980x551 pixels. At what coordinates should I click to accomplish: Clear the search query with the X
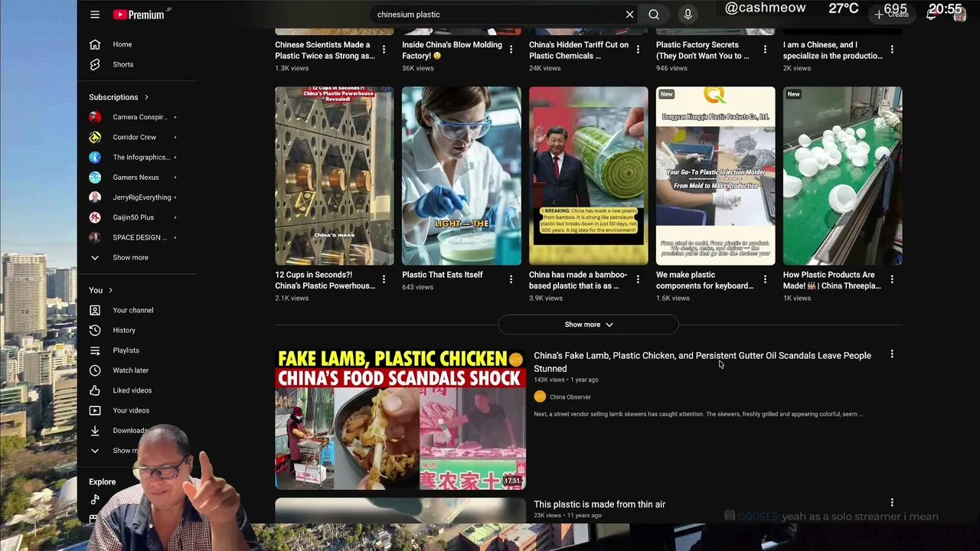629,15
